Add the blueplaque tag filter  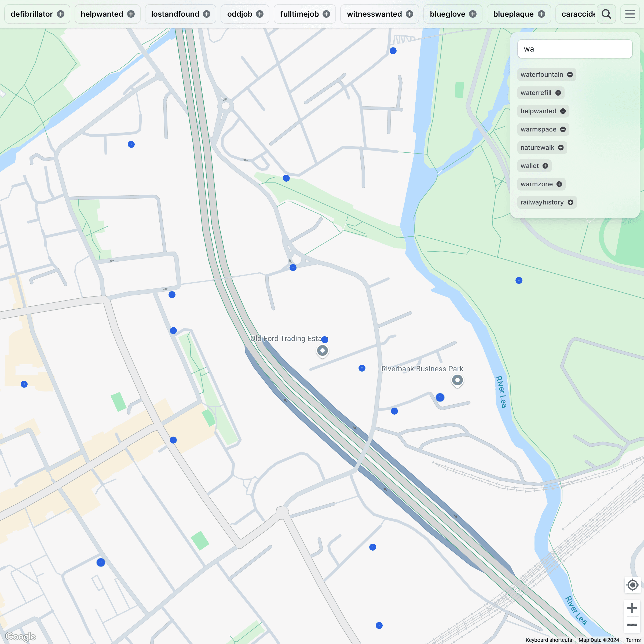542,14
